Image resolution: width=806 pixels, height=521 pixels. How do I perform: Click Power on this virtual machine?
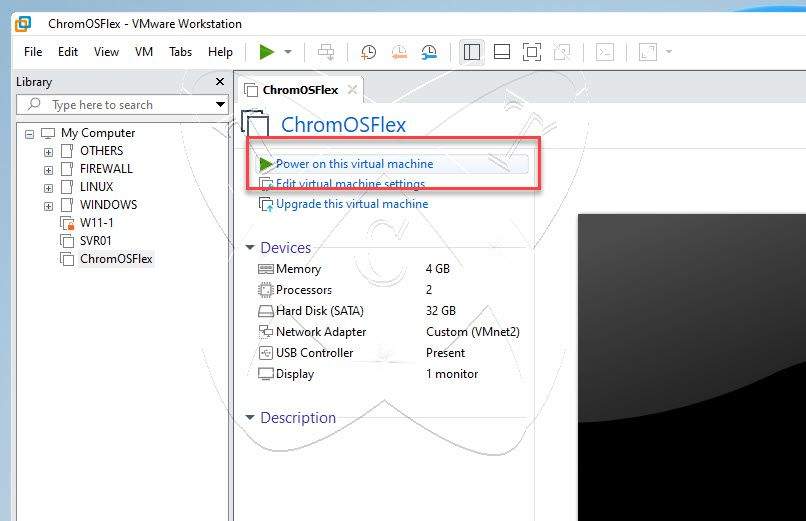[x=355, y=164]
